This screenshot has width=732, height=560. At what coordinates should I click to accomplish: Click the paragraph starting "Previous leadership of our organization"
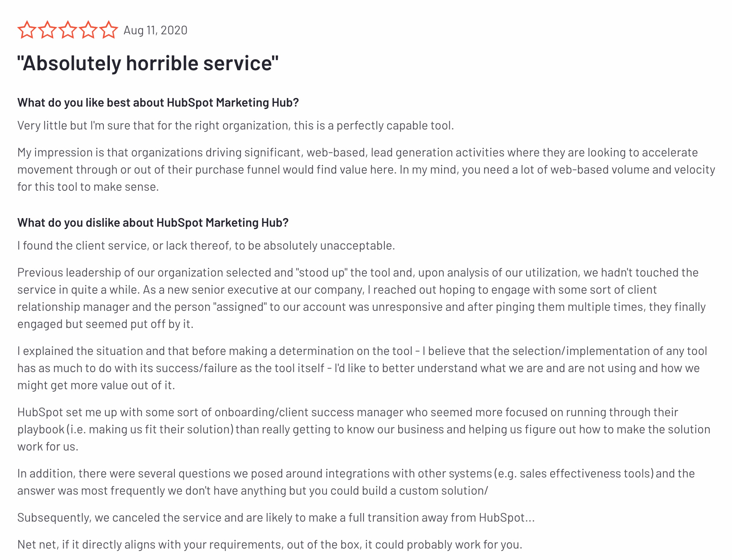tap(361, 298)
